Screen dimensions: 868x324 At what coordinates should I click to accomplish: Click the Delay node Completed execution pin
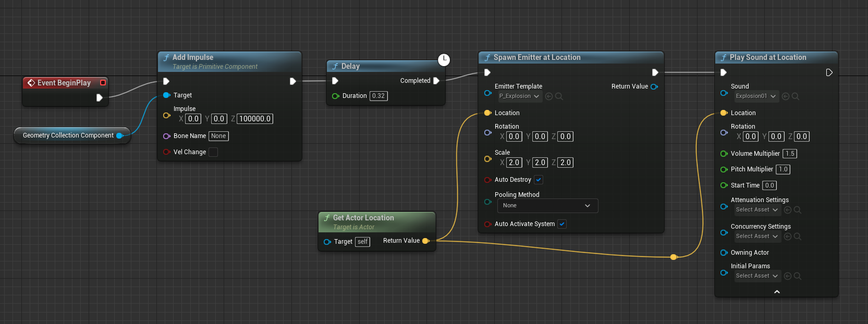pyautogui.click(x=436, y=81)
